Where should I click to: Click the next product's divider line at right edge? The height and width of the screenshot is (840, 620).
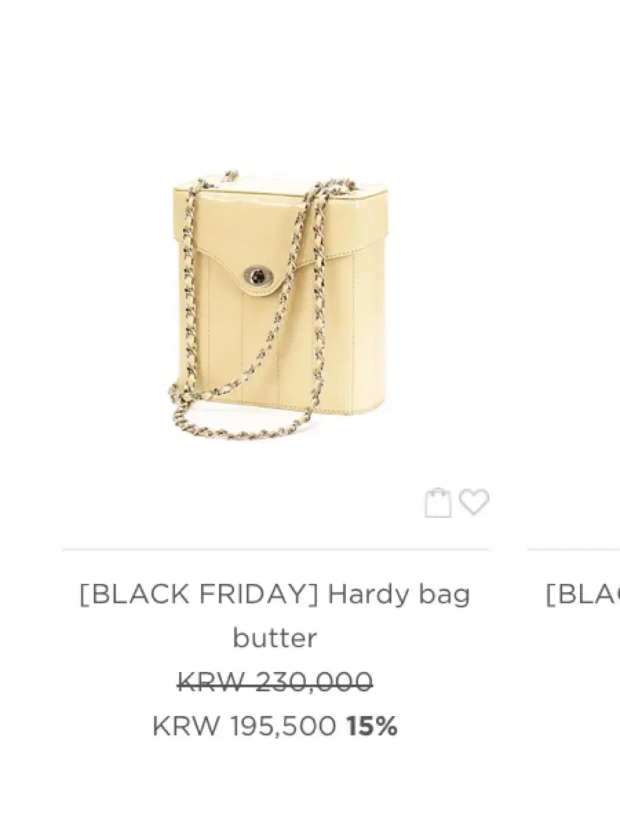coord(574,549)
